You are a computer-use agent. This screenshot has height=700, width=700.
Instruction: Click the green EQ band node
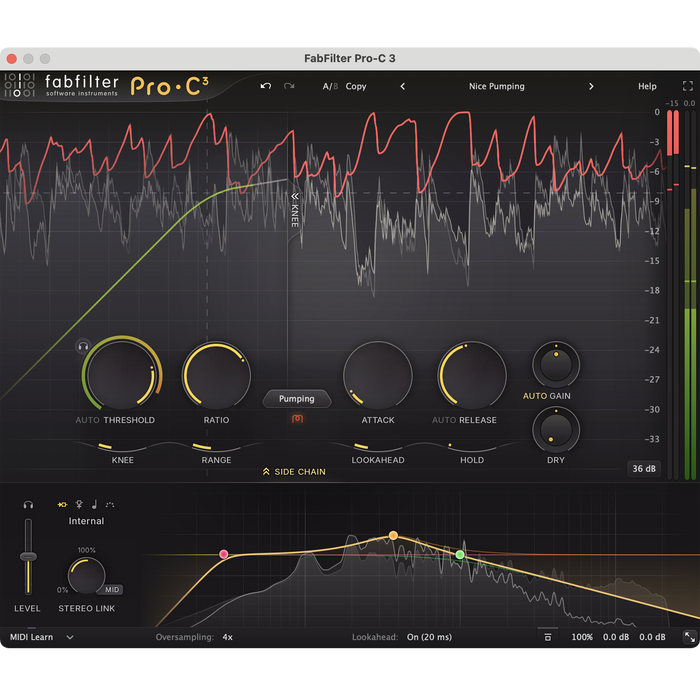(460, 554)
